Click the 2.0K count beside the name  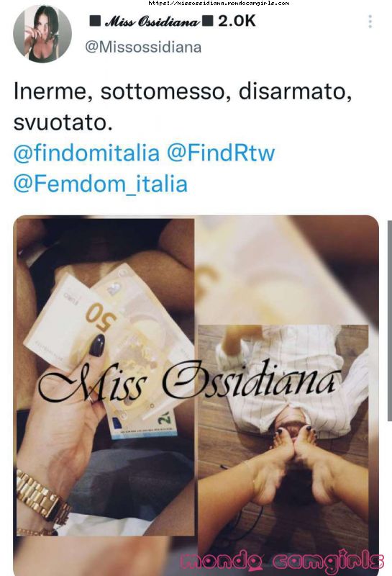237,22
